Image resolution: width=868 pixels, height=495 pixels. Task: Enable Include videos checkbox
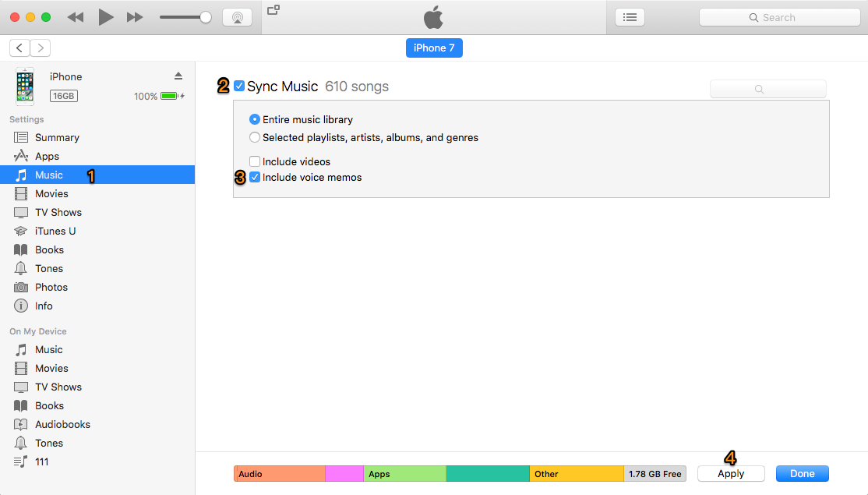pos(255,161)
